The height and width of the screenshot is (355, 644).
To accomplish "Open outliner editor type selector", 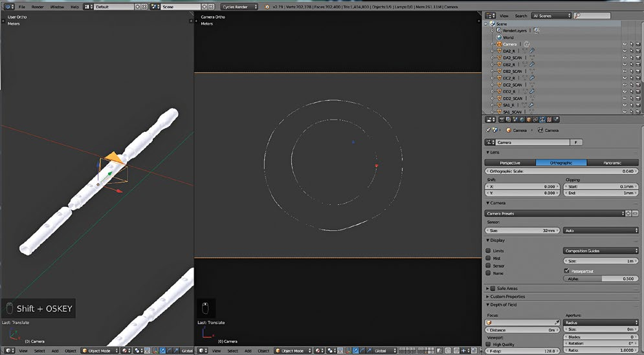I will point(491,16).
